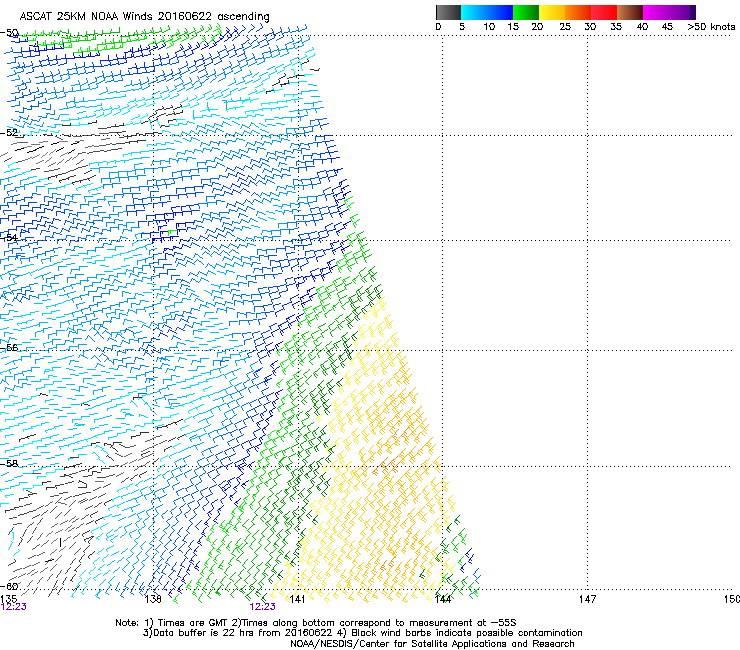
Task: Click latitude label '-56'
Action: pos(9,347)
